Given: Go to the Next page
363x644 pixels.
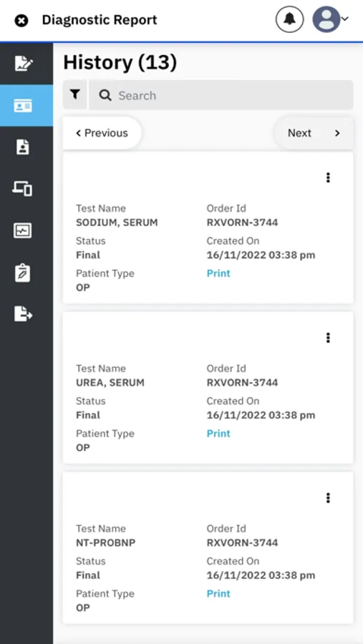Looking at the screenshot, I should [314, 133].
